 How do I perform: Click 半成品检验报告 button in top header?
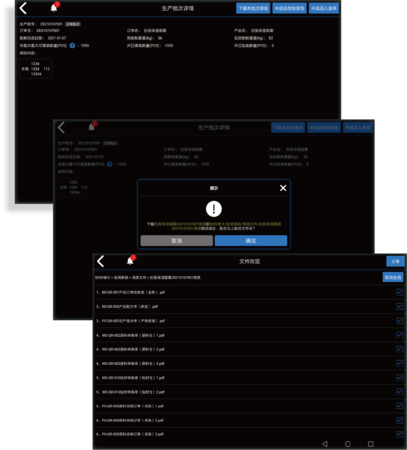[289, 8]
